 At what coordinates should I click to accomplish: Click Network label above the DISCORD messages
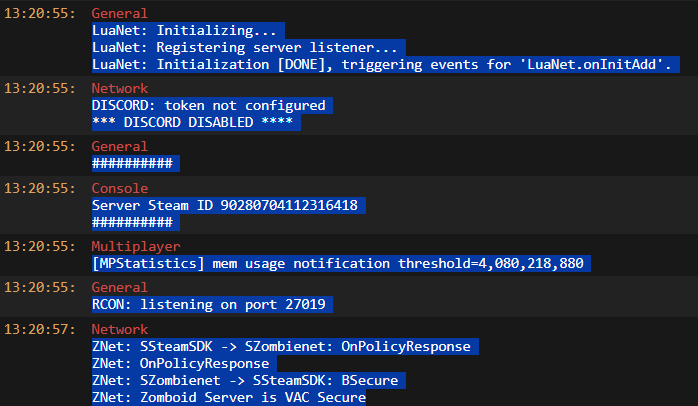[x=119, y=88]
